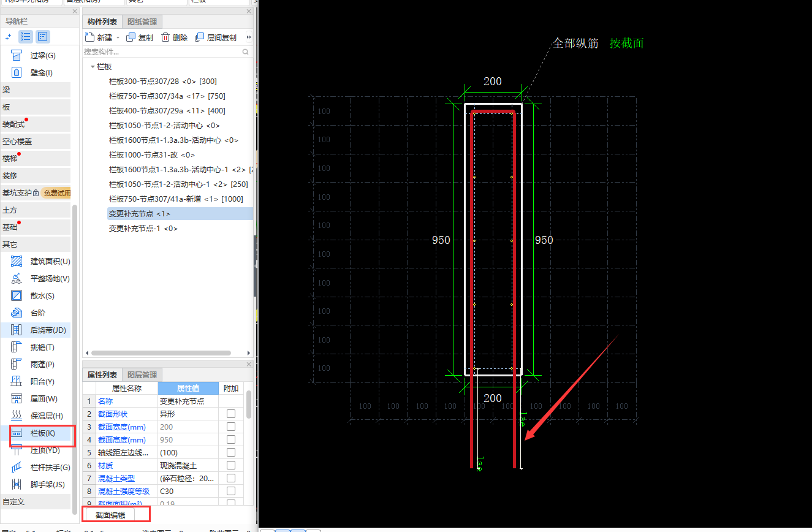Image resolution: width=812 pixels, height=532 pixels.
Task: Click the search magnifier icon in component search
Action: 246,53
